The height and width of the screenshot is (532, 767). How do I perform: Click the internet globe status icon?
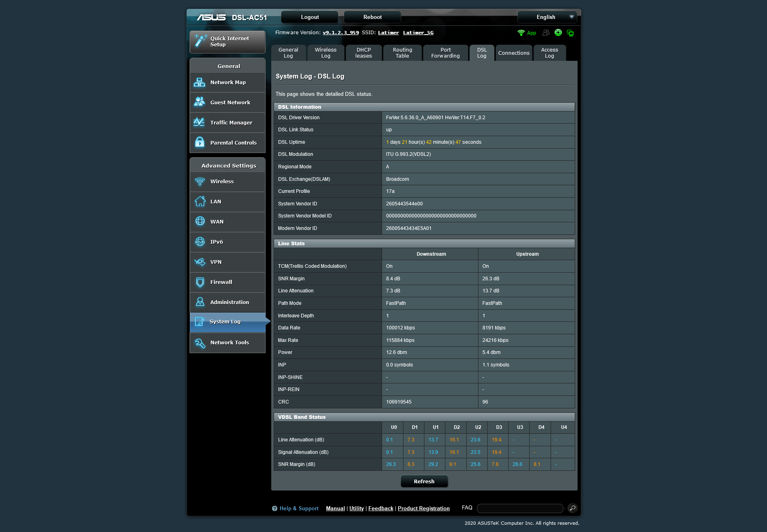pyautogui.click(x=558, y=33)
